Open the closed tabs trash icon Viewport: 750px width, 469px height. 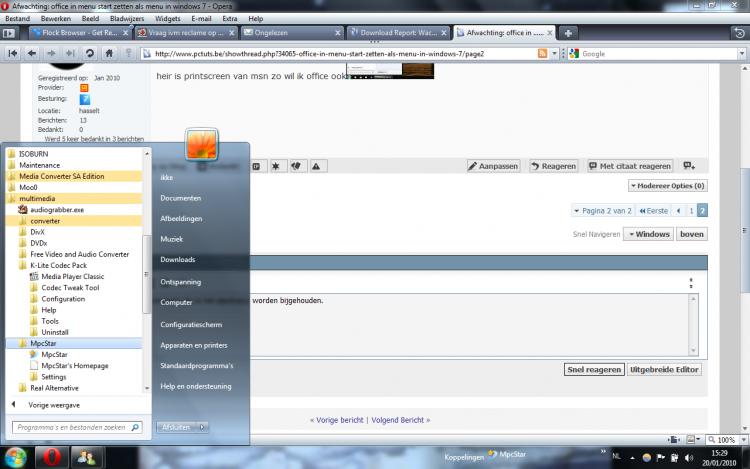pos(739,33)
